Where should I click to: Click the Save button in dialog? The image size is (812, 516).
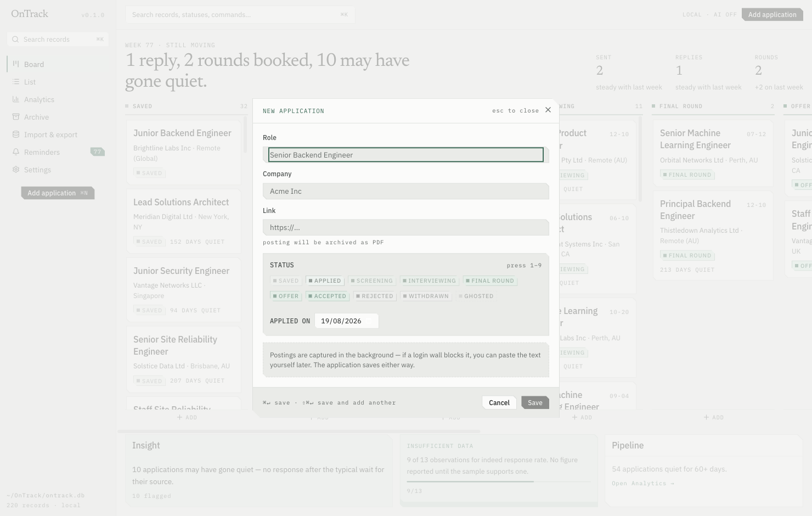coord(535,402)
